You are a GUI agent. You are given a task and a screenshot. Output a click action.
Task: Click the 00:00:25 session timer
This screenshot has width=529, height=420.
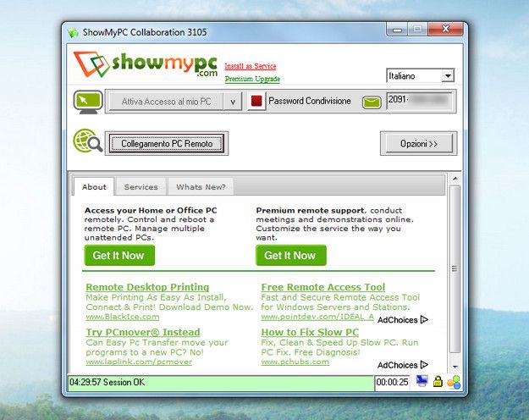392,382
